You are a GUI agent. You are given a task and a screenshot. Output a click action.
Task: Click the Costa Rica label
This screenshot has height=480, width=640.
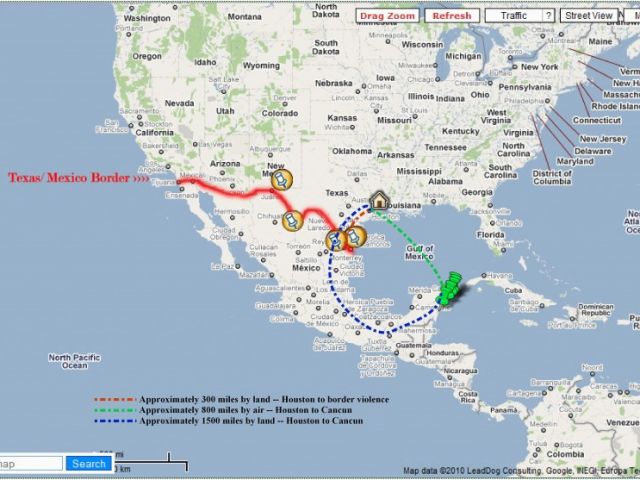(468, 397)
